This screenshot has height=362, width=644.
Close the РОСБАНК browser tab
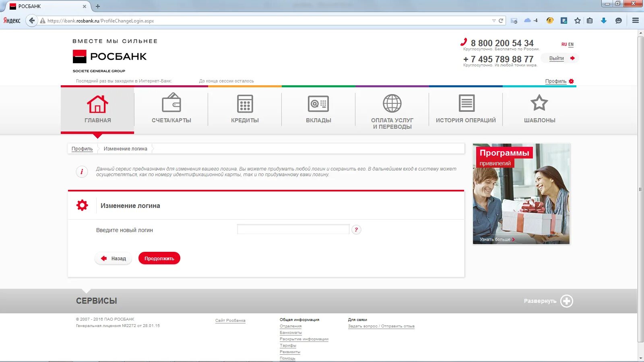click(85, 6)
